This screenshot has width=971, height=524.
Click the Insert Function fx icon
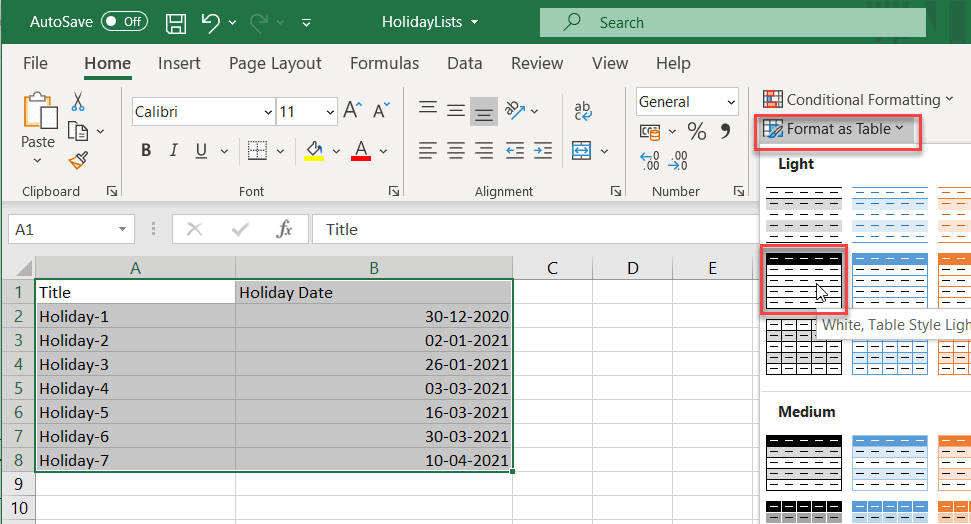coord(284,229)
